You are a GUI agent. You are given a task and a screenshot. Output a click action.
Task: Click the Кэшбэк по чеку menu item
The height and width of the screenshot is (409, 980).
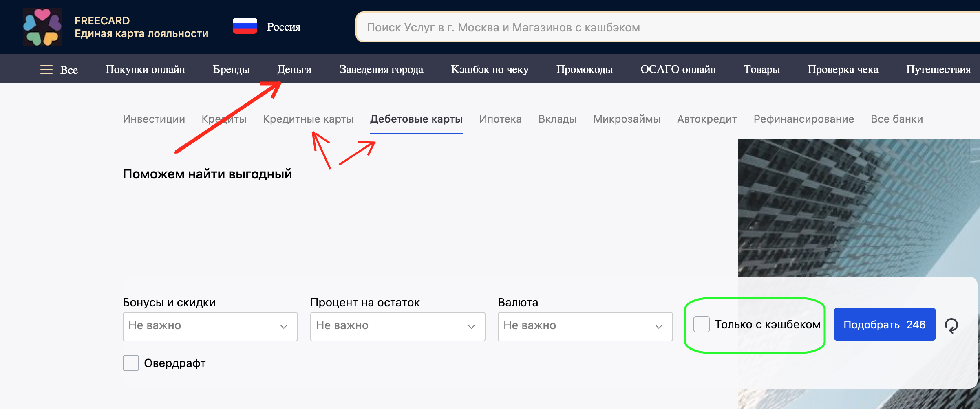489,69
